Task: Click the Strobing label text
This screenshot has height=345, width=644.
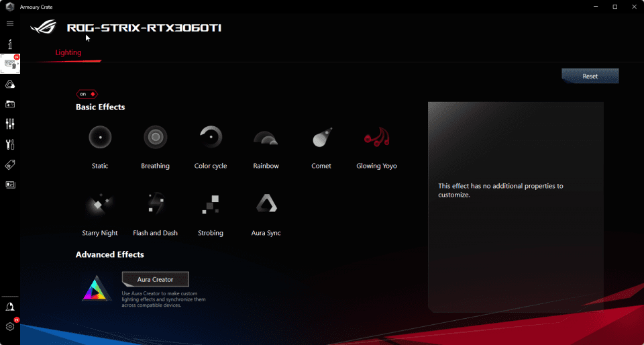Action: 211,233
